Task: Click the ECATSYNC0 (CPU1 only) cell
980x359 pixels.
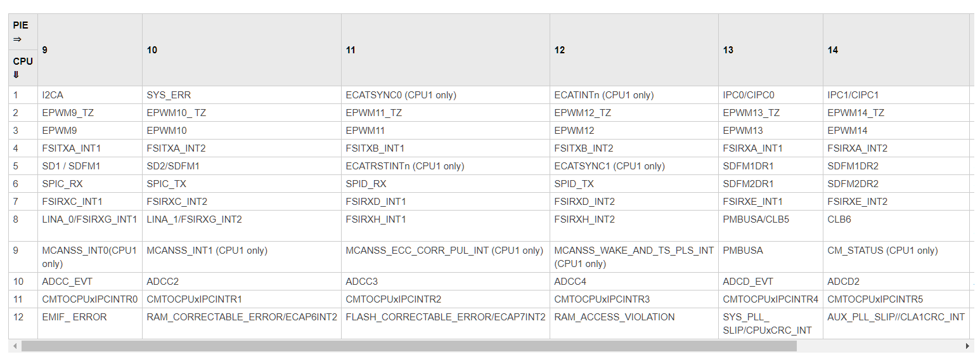Action: pos(446,95)
